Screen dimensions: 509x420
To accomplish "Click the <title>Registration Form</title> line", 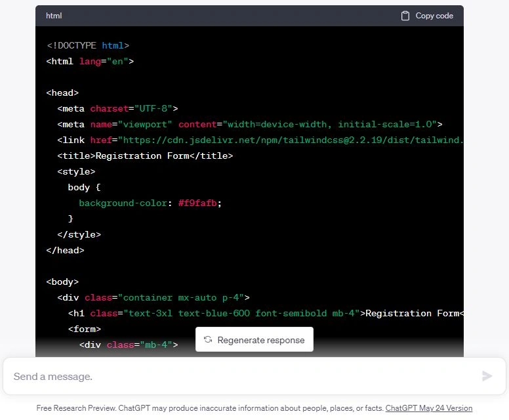I will (x=145, y=156).
